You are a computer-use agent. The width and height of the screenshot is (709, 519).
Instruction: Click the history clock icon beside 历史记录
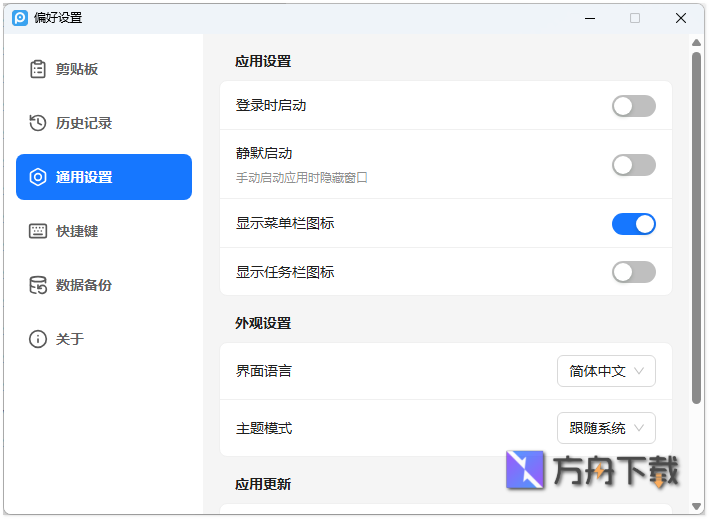point(38,123)
